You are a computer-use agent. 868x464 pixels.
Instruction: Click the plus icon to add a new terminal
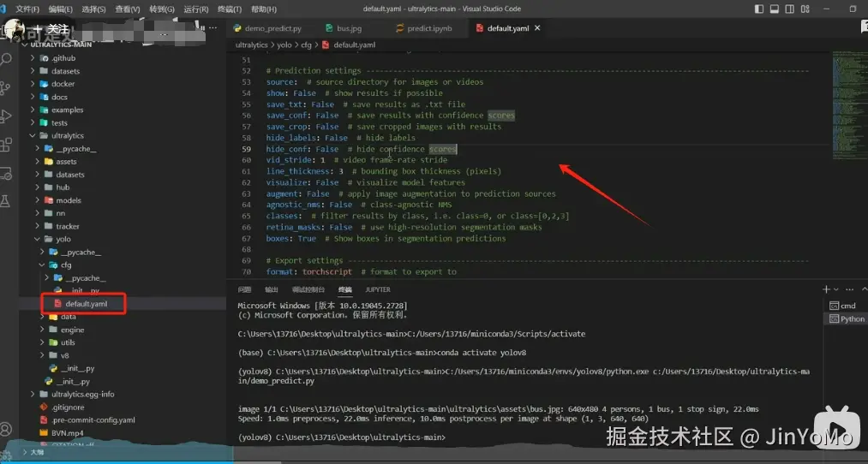point(826,289)
